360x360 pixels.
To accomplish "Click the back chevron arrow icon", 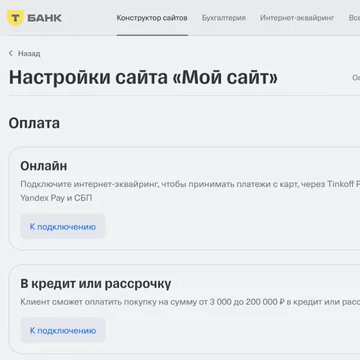I will tap(11, 53).
